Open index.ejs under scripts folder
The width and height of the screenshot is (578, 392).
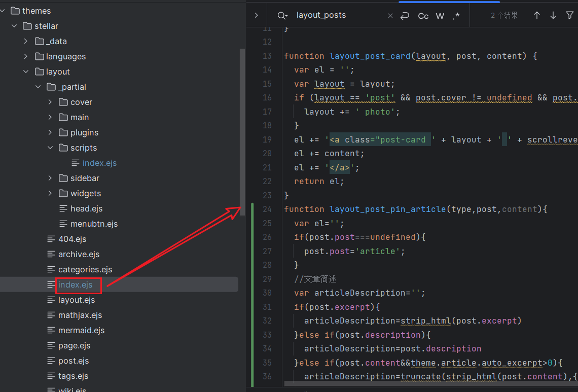(x=99, y=163)
